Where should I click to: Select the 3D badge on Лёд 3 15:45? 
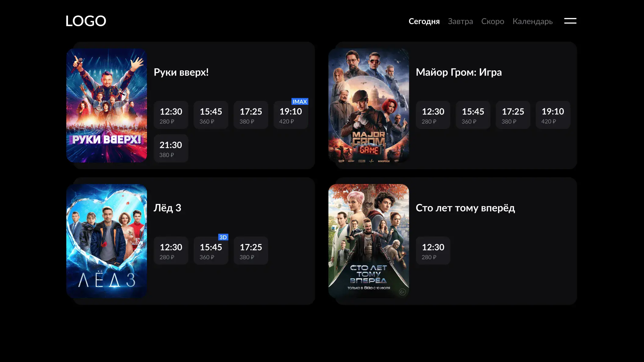(223, 237)
